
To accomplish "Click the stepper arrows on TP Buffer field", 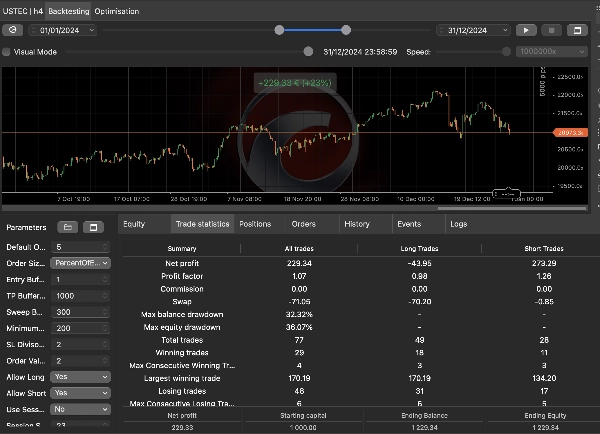I will [x=105, y=296].
